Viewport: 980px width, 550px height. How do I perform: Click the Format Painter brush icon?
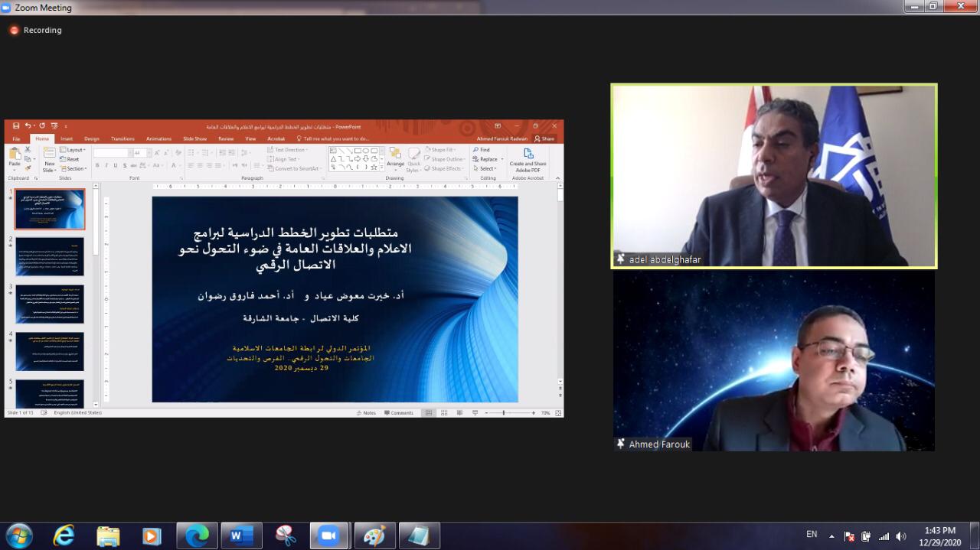pyautogui.click(x=28, y=168)
